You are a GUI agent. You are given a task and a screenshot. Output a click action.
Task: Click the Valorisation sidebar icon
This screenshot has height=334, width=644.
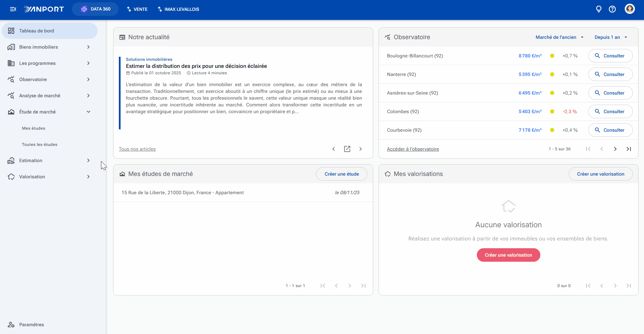tap(11, 177)
